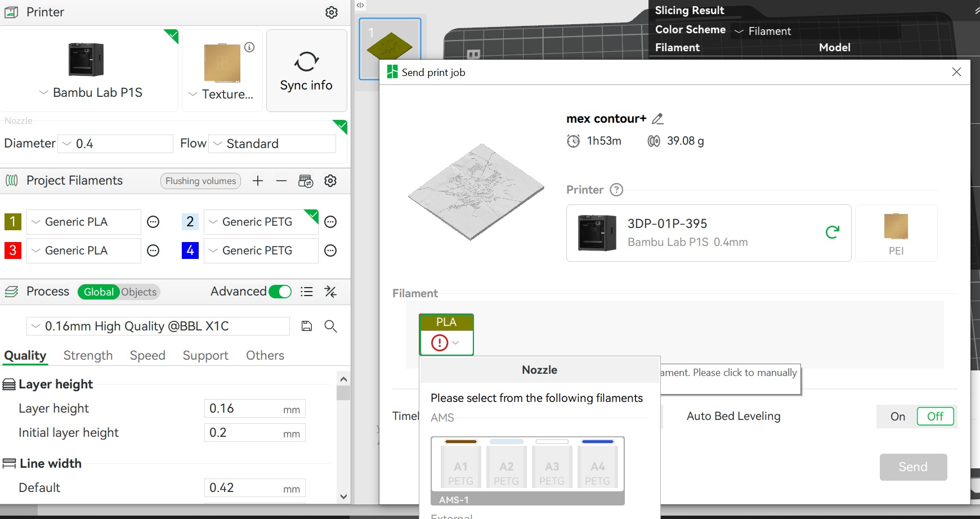Open Project Filaments settings gear
This screenshot has width=980, height=519.
pyautogui.click(x=330, y=181)
